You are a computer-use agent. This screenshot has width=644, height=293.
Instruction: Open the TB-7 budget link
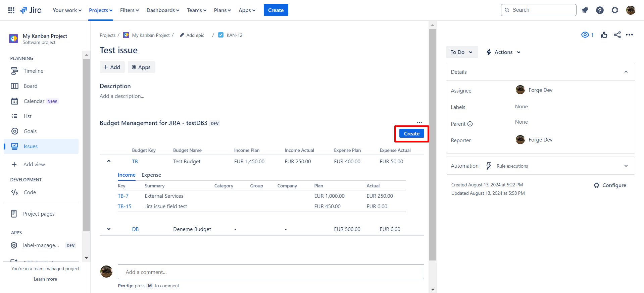tap(123, 196)
